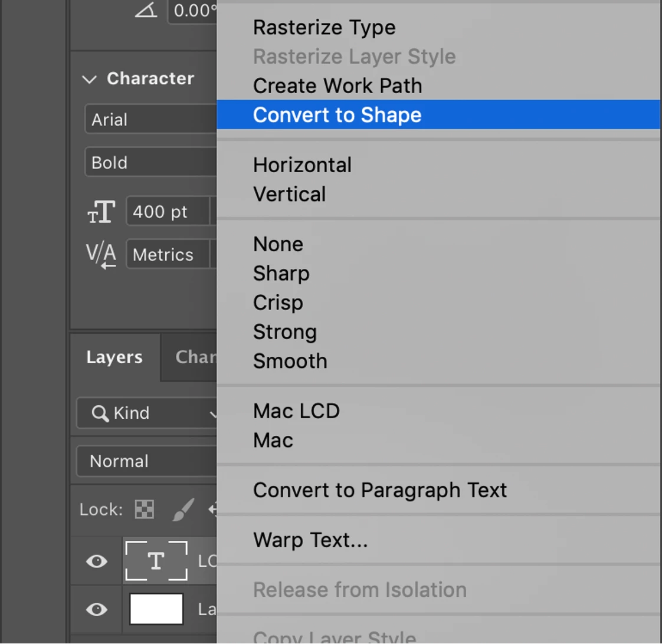Open the Normal blend mode dropdown
This screenshot has height=644, width=662.
click(148, 461)
